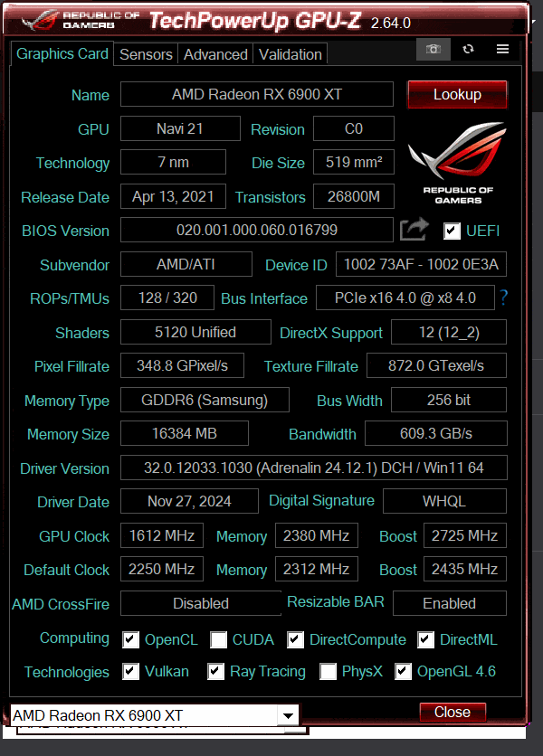Click the Default Memory value 2312 MHz
The width and height of the screenshot is (543, 756).
coord(317,569)
